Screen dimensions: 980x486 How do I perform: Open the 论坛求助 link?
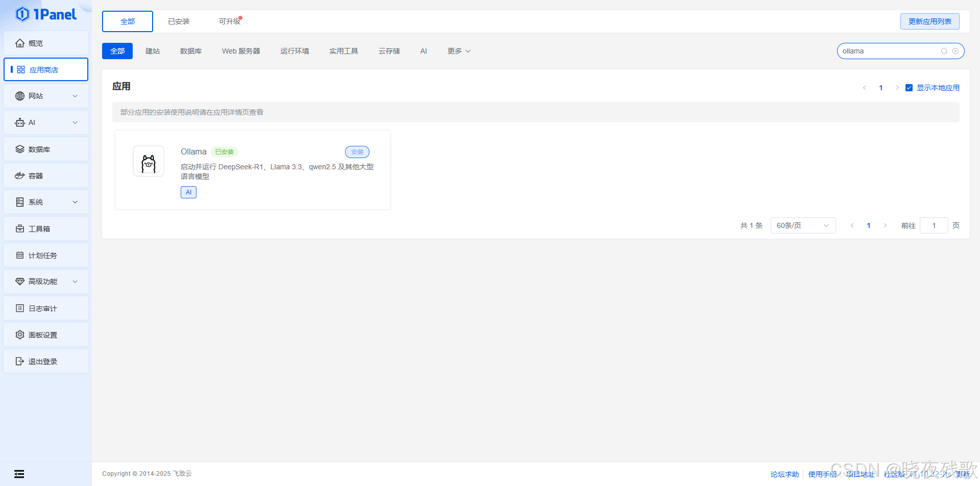pyautogui.click(x=785, y=474)
